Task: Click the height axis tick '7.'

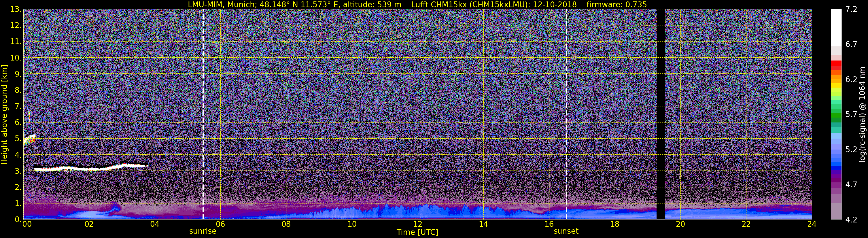Action: [x=18, y=107]
